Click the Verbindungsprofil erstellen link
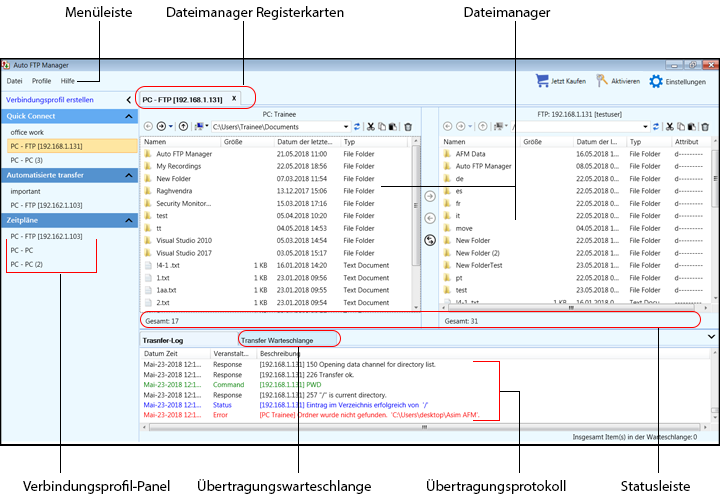This screenshot has height=502, width=720. 50,100
